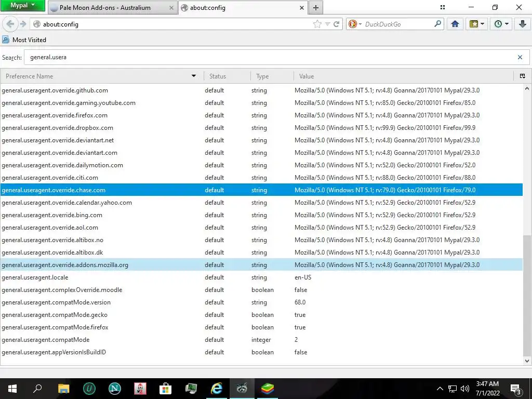Open the history menu button
Viewport: 532px width, 399px height.
click(x=501, y=24)
